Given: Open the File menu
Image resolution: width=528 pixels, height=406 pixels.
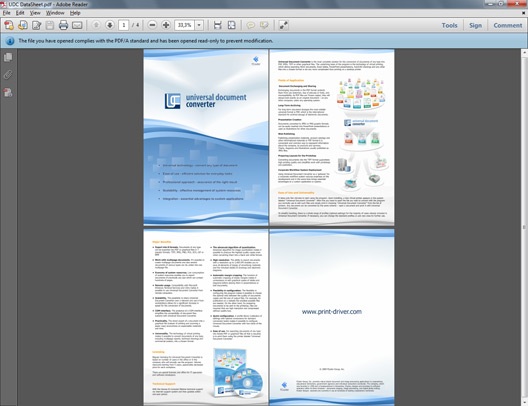Looking at the screenshot, I should coord(6,13).
